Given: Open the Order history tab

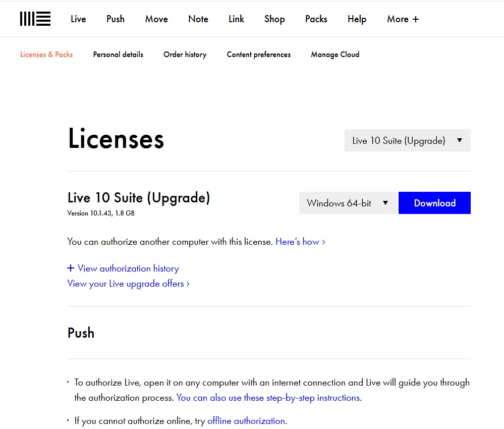Looking at the screenshot, I should pos(185,55).
